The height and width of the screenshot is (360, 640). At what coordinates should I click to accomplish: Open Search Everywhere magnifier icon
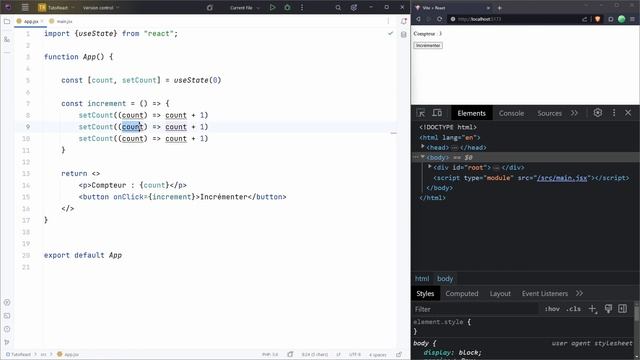338,7
